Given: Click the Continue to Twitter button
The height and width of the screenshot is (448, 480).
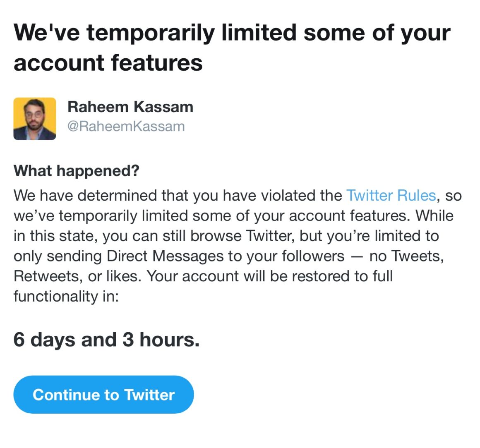Looking at the screenshot, I should click(103, 395).
